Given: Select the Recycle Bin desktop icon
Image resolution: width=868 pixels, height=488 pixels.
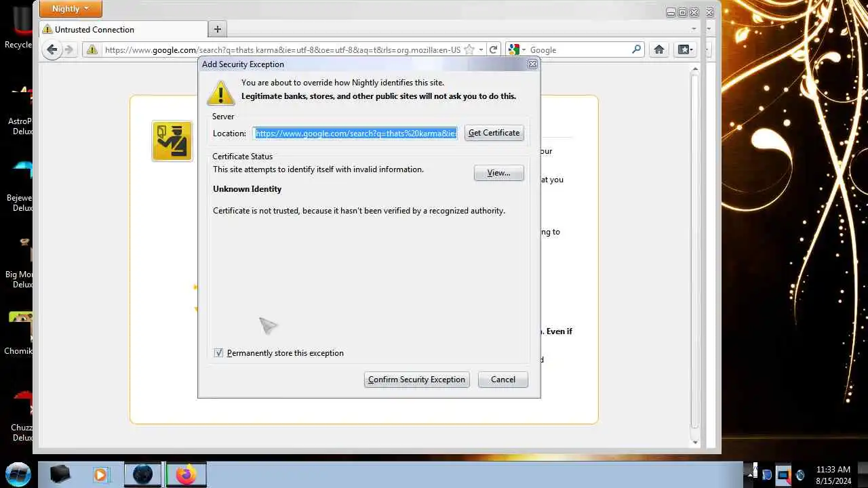Looking at the screenshot, I should (x=19, y=27).
